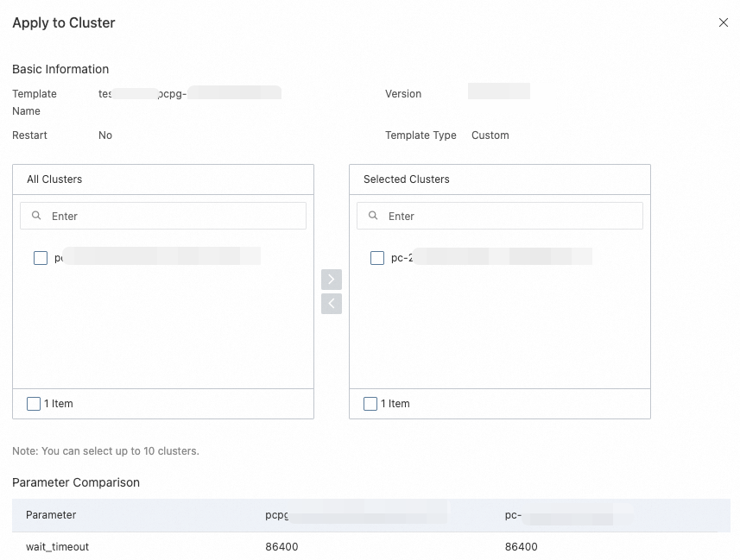This screenshot has height=560, width=740.
Task: Click the All Clusters panel header
Action: click(54, 179)
